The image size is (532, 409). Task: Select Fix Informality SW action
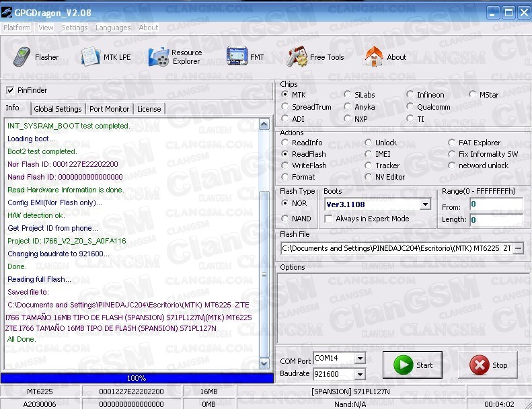click(451, 154)
